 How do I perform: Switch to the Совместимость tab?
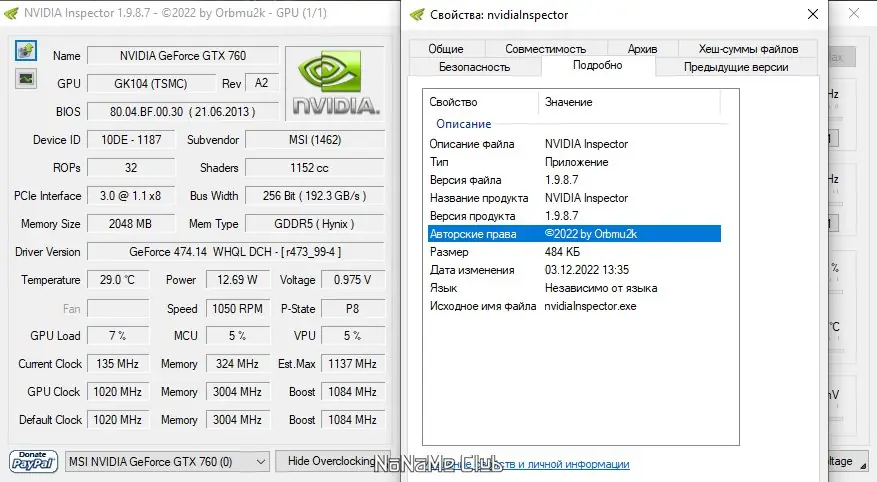(x=545, y=49)
